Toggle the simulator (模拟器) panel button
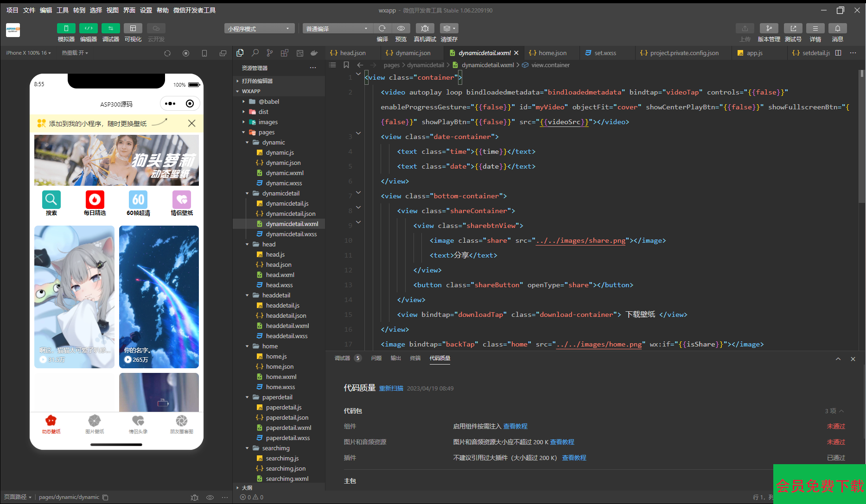Image resolution: width=866 pixels, height=504 pixels. point(66,29)
